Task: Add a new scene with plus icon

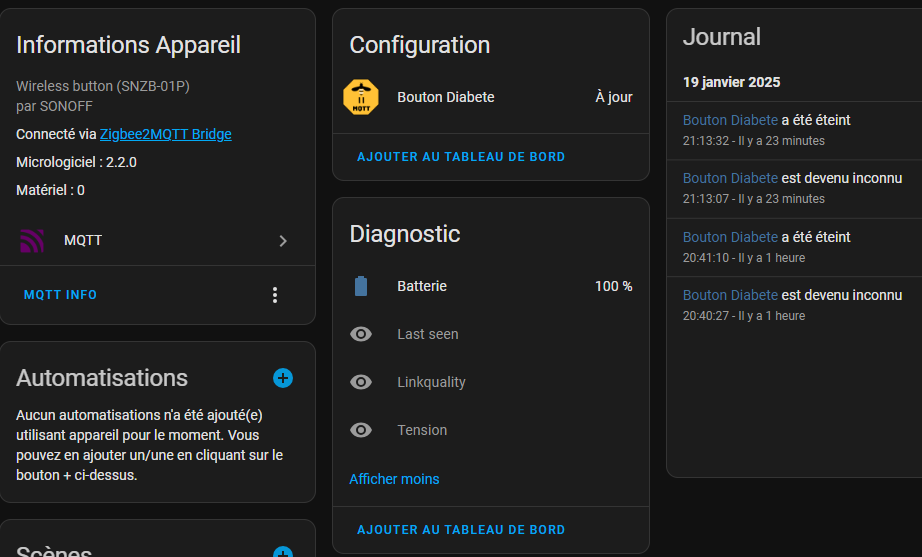Action: (283, 552)
